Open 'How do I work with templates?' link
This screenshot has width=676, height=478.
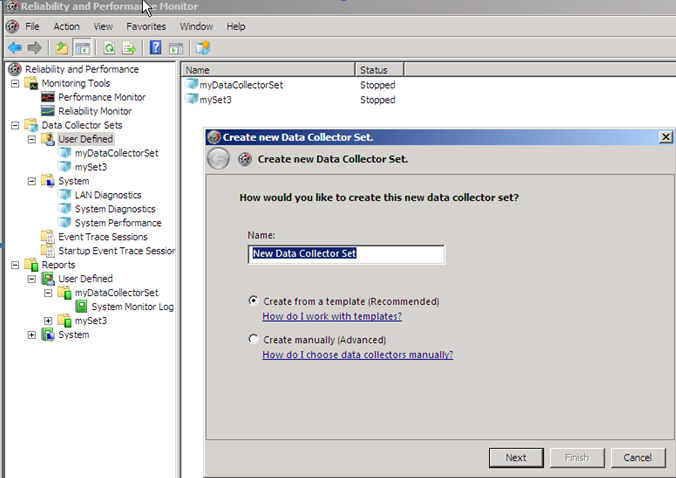pos(331,316)
